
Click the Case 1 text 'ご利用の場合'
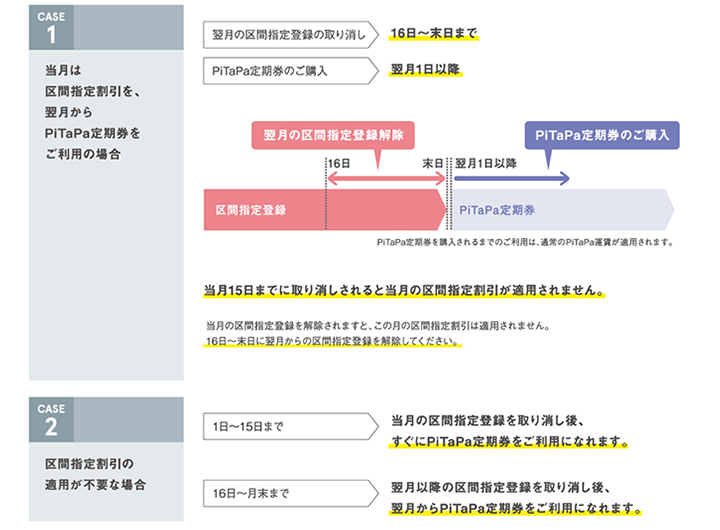83,154
